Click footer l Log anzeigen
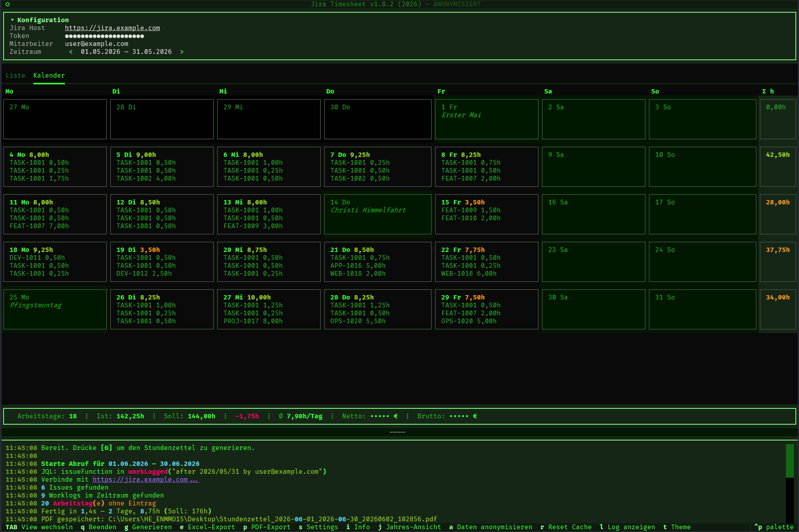The height and width of the screenshot is (532, 799). (627, 527)
